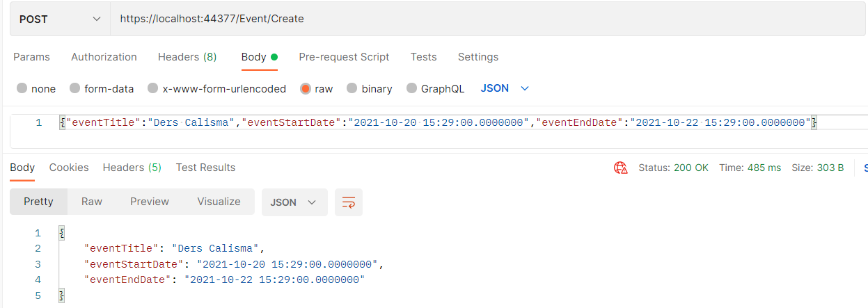Image resolution: width=868 pixels, height=308 pixels.
Task: Select the binary body radio option
Action: (x=352, y=88)
